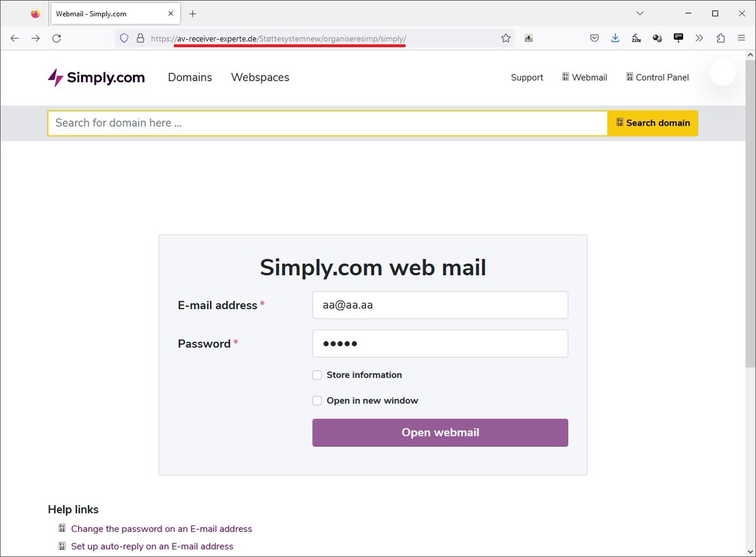The image size is (756, 557).
Task: Click the Password label
Action: click(x=204, y=344)
